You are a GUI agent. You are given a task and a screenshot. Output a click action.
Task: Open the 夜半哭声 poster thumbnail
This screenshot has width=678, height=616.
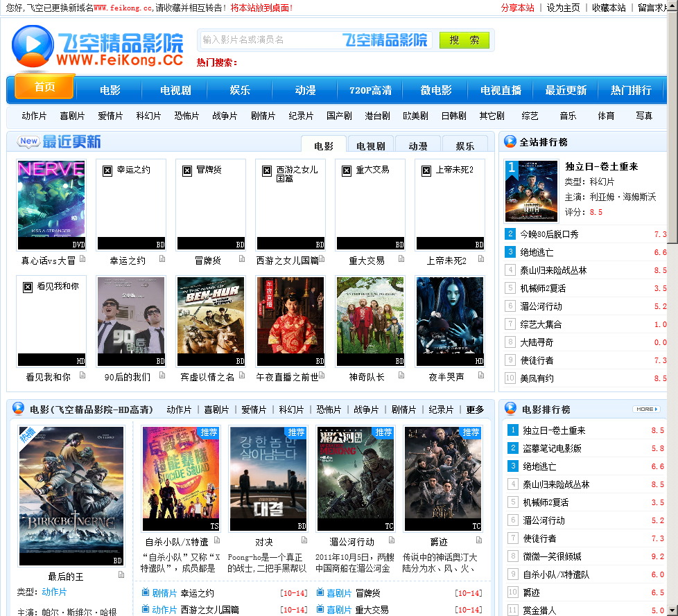[450, 322]
